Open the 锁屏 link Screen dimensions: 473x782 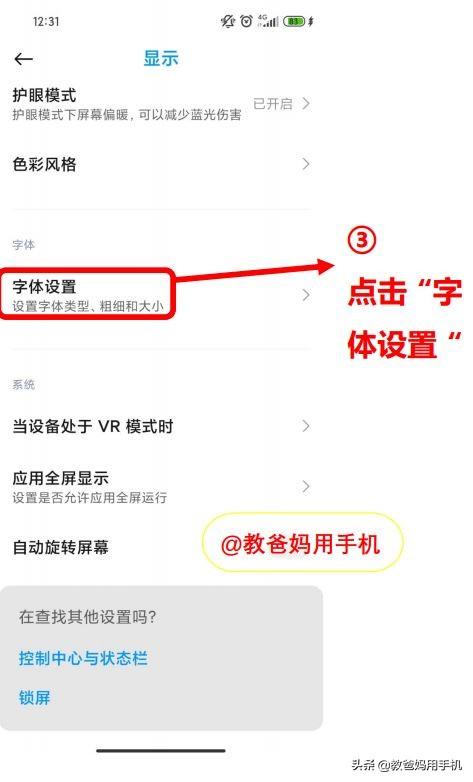tap(34, 697)
